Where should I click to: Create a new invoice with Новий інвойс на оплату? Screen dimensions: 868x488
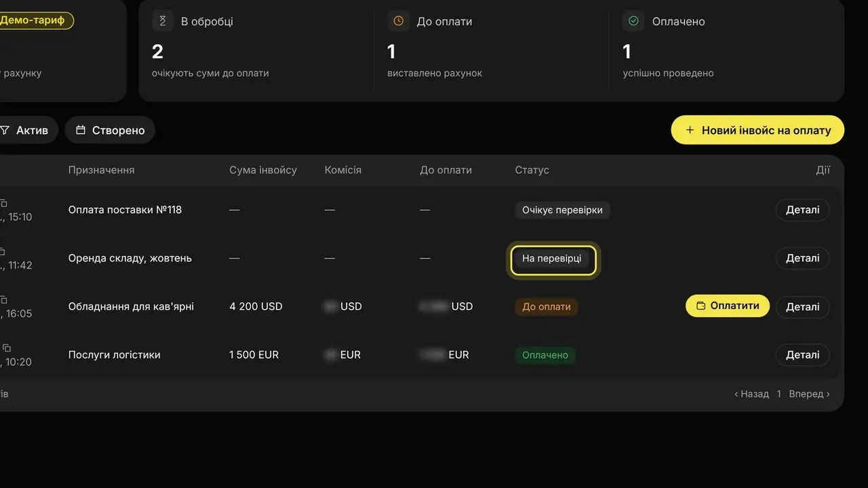click(757, 130)
